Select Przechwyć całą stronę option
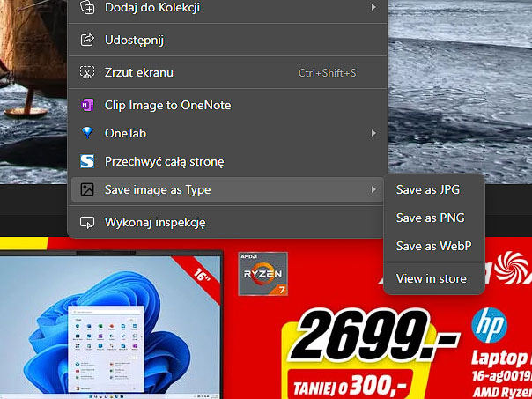 point(227,161)
